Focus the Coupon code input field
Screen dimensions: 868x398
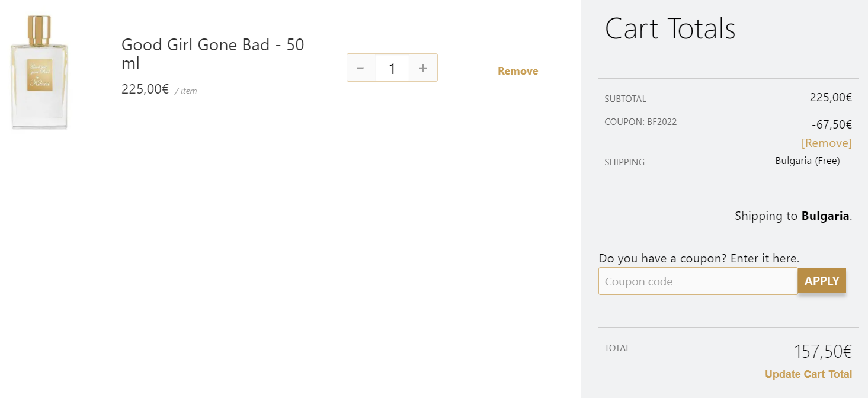(697, 281)
